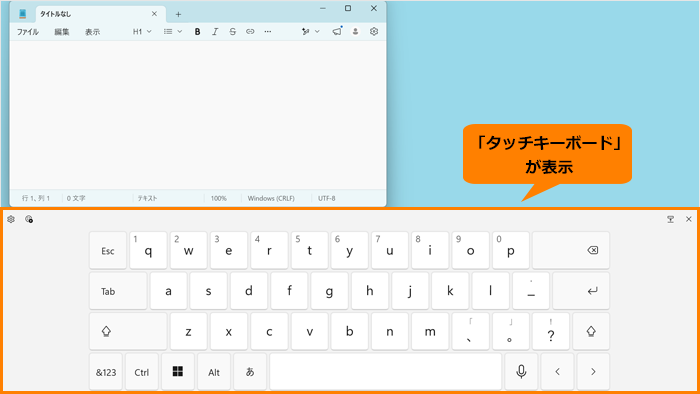Screen dimensions: 700x394
Task: Insert a link with the link icon
Action: coord(250,32)
